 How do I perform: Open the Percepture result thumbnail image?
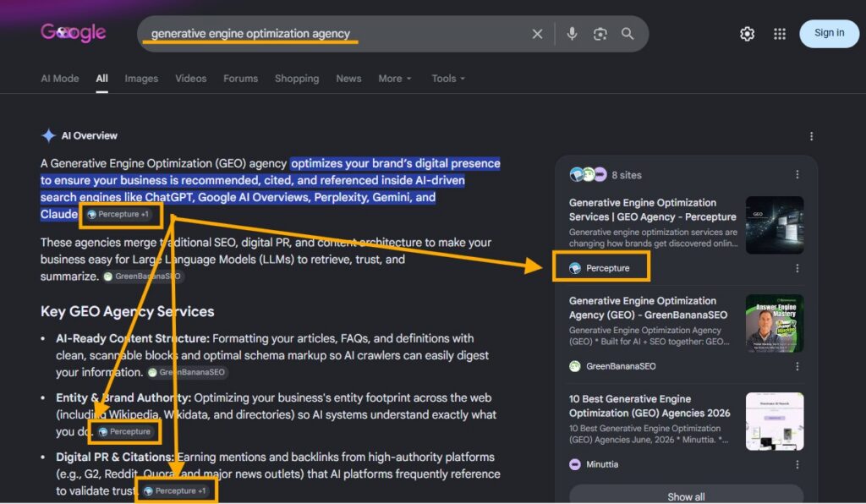tap(775, 225)
